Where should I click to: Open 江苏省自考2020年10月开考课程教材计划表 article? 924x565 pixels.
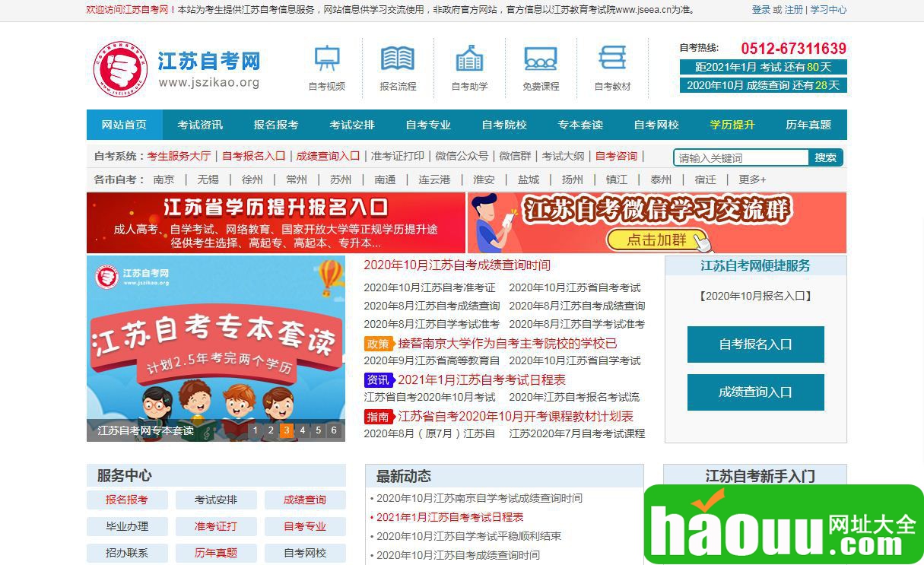point(516,417)
